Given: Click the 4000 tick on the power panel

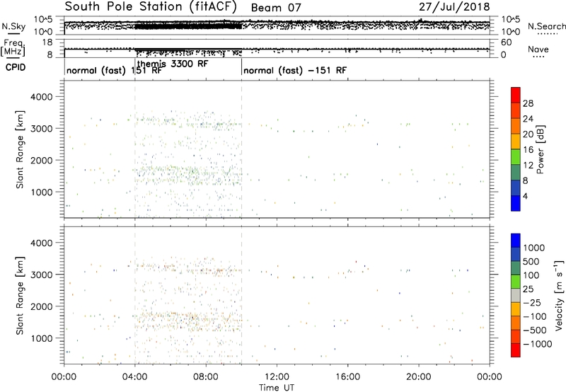Looking at the screenshot, I should click(42, 97).
